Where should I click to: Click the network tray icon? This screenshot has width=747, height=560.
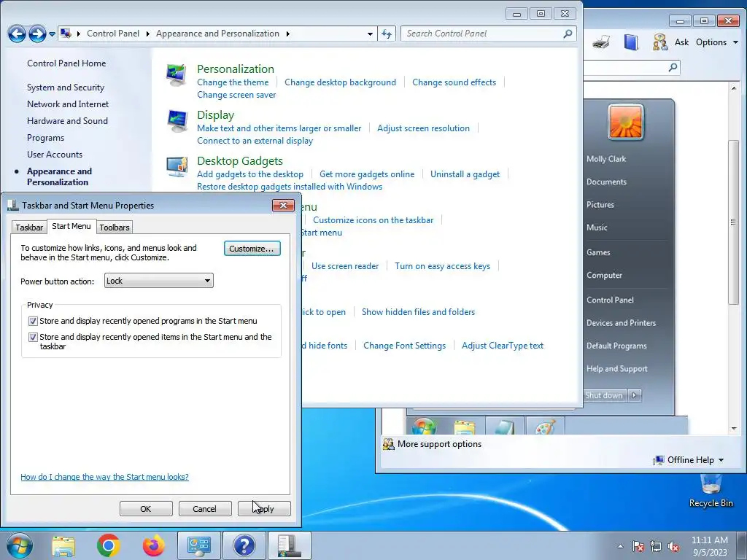point(656,546)
